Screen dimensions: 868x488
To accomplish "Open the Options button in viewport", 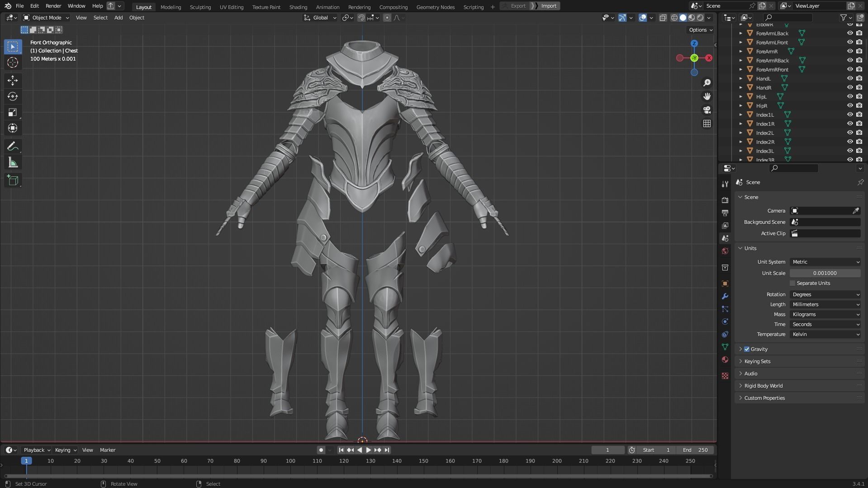I will coord(700,30).
